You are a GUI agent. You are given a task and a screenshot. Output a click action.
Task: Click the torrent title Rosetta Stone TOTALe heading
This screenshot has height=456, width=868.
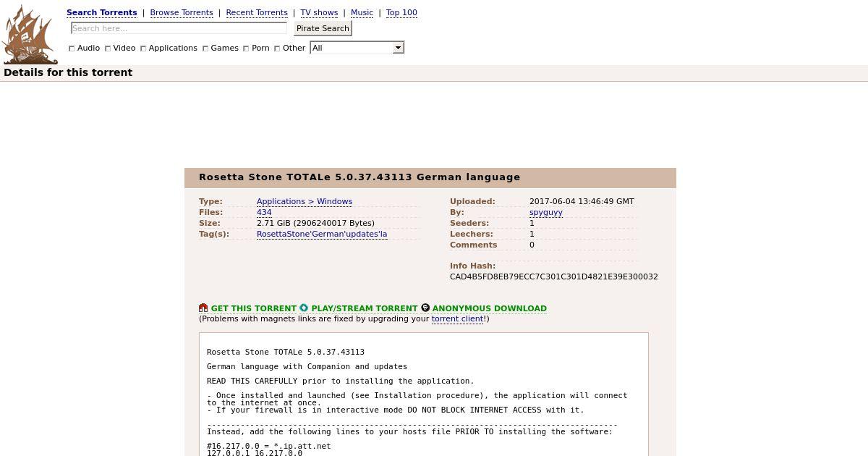(x=359, y=177)
